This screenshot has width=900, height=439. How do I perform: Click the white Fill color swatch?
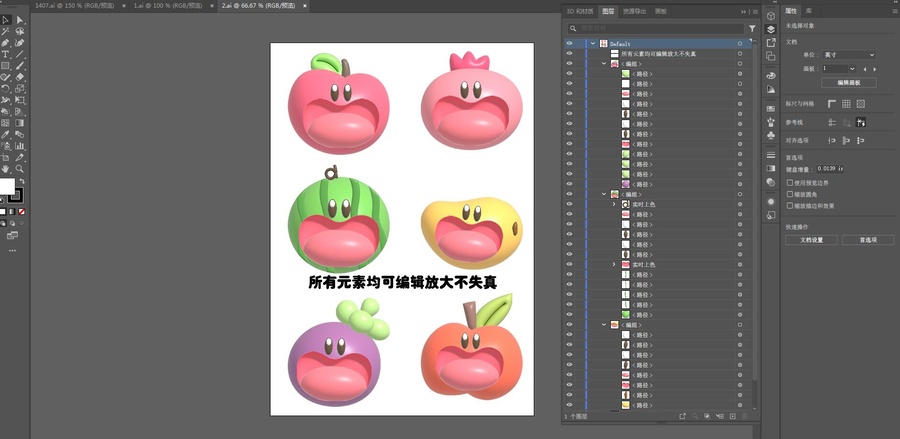pos(7,186)
